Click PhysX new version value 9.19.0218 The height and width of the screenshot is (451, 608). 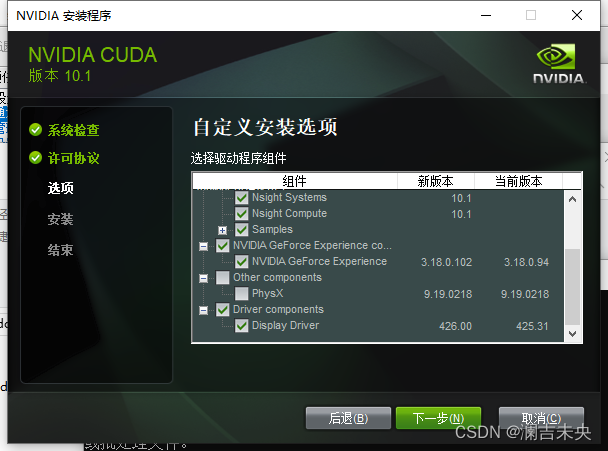pos(448,294)
